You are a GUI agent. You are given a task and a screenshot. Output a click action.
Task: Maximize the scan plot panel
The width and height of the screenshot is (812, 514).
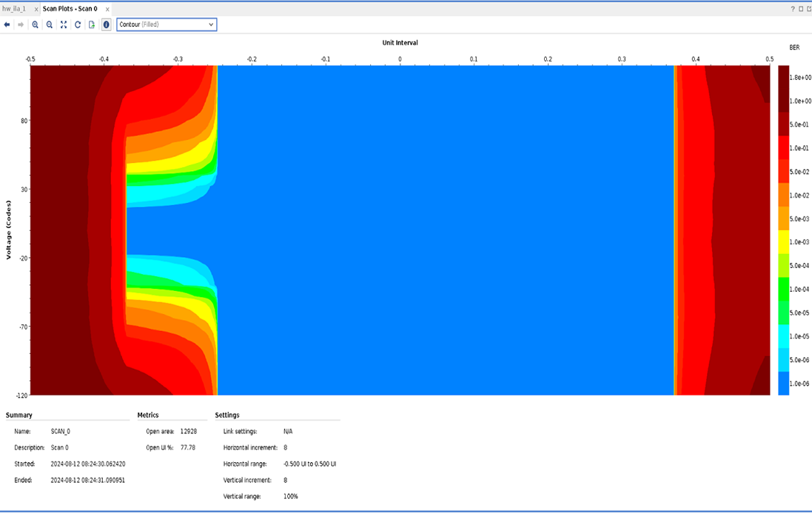click(x=799, y=9)
